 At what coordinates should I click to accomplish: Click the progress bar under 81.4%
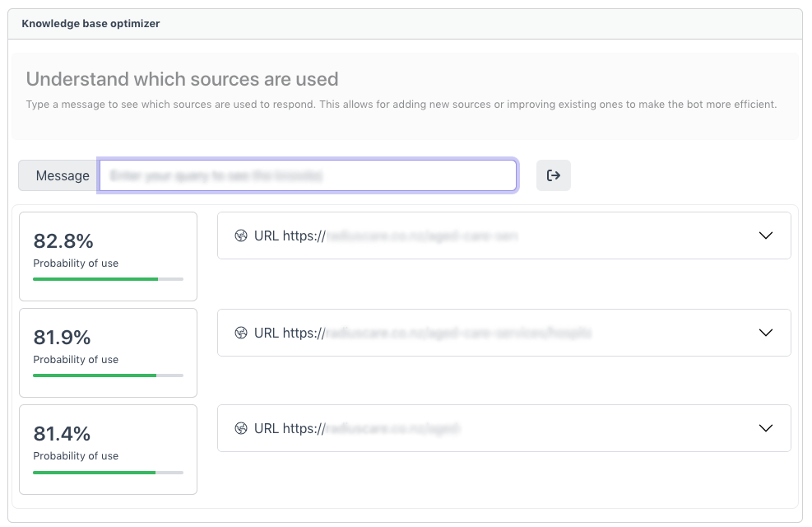click(x=108, y=472)
